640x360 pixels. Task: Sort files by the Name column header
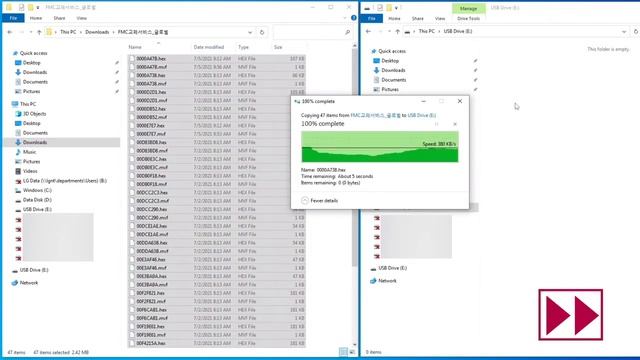point(135,47)
